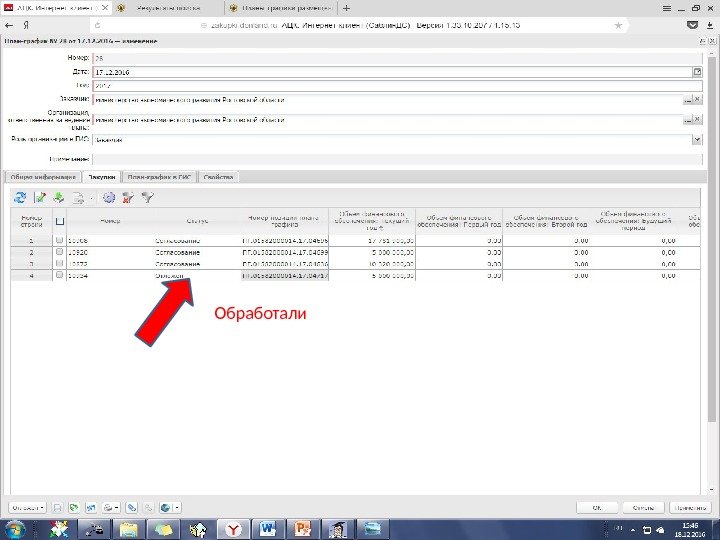
Task: Click into the 'Дата' field 17.12.2016
Action: click(x=393, y=72)
